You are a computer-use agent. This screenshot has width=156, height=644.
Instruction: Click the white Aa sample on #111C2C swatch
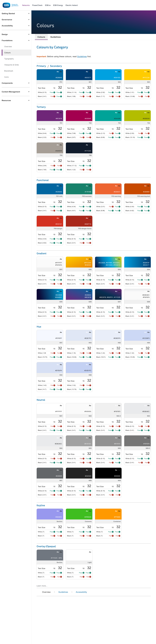click(87, 145)
